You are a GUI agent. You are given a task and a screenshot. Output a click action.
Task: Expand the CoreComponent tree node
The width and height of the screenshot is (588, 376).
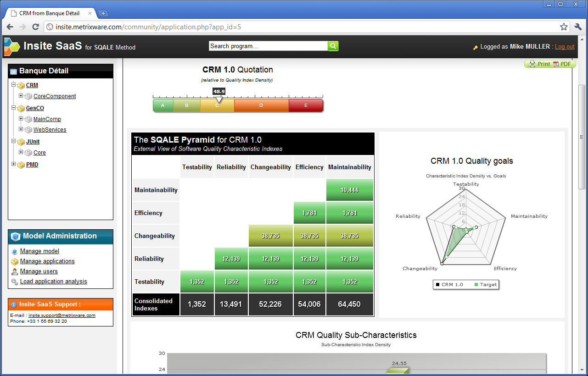[x=21, y=96]
